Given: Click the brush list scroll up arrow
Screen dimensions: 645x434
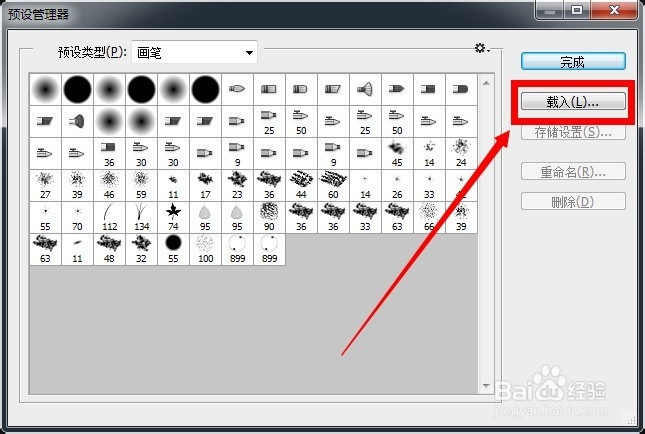Looking at the screenshot, I should pos(486,83).
